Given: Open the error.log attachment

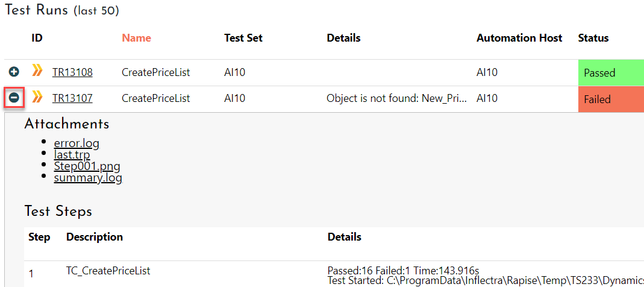Looking at the screenshot, I should tap(77, 143).
